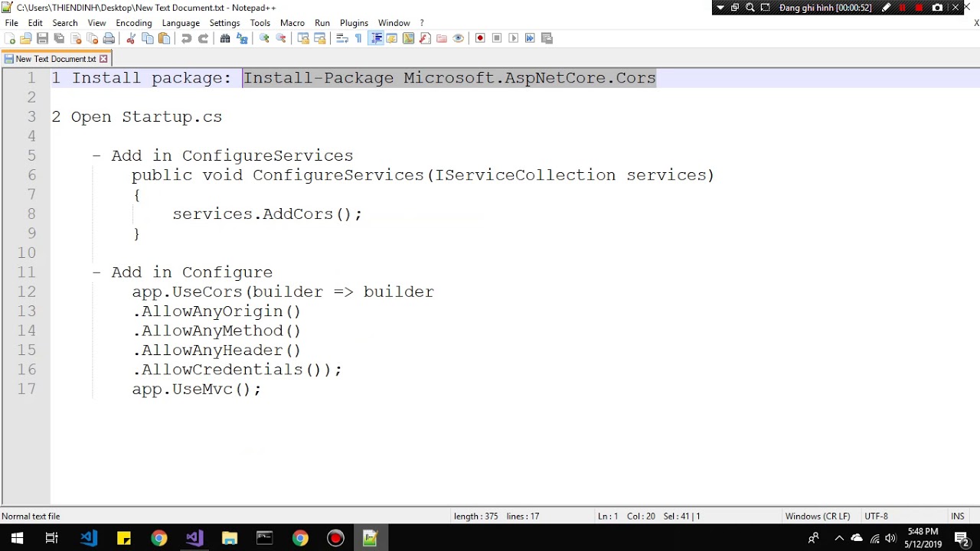Open Find with the binoculars icon
Image resolution: width=980 pixels, height=551 pixels.
[225, 38]
